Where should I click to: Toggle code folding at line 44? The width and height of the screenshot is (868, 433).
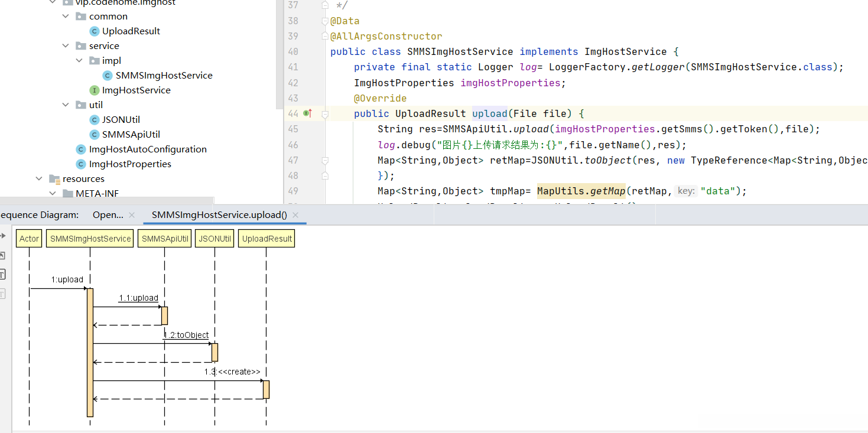coord(325,113)
